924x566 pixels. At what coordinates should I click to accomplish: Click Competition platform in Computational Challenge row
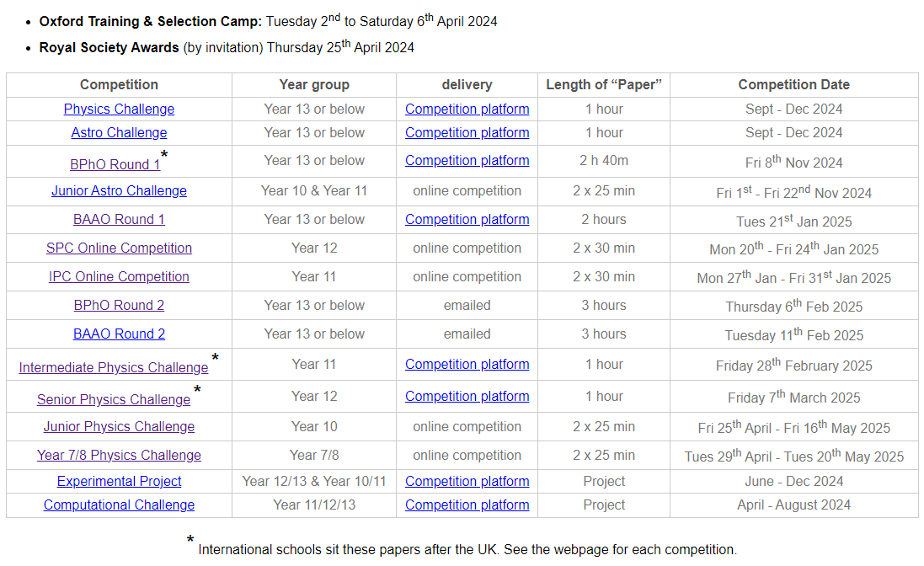click(467, 505)
